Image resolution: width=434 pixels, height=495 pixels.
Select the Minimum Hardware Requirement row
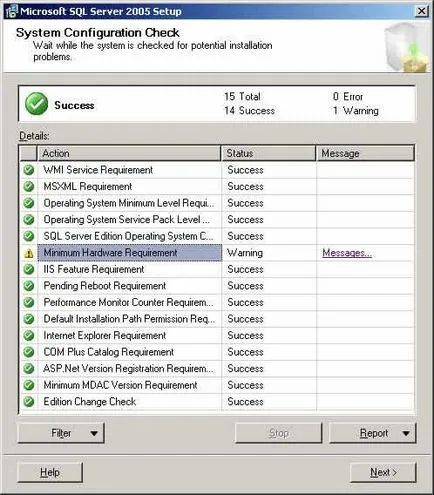(217, 253)
